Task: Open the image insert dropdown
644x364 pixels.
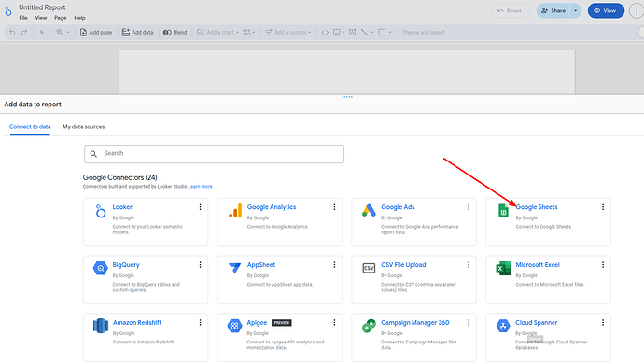Action: pyautogui.click(x=339, y=32)
